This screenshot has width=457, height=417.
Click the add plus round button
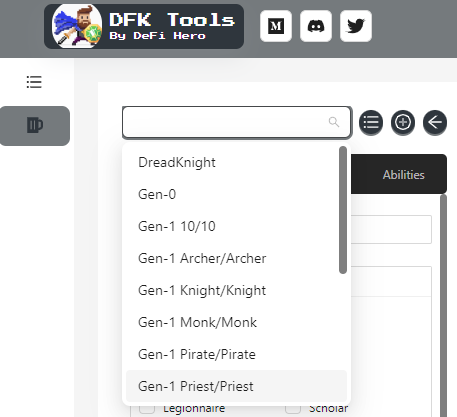click(403, 122)
